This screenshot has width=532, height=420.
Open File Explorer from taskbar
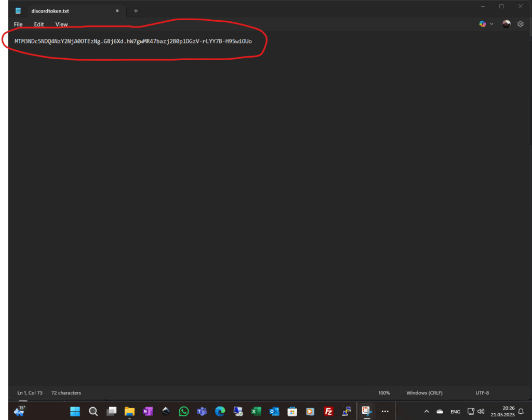[129, 412]
